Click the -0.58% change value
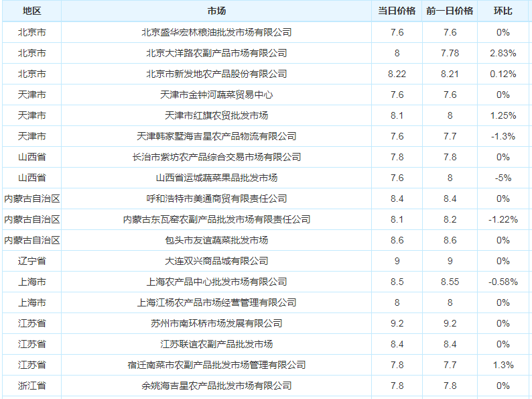The height and width of the screenshot is (399, 532). click(x=503, y=282)
